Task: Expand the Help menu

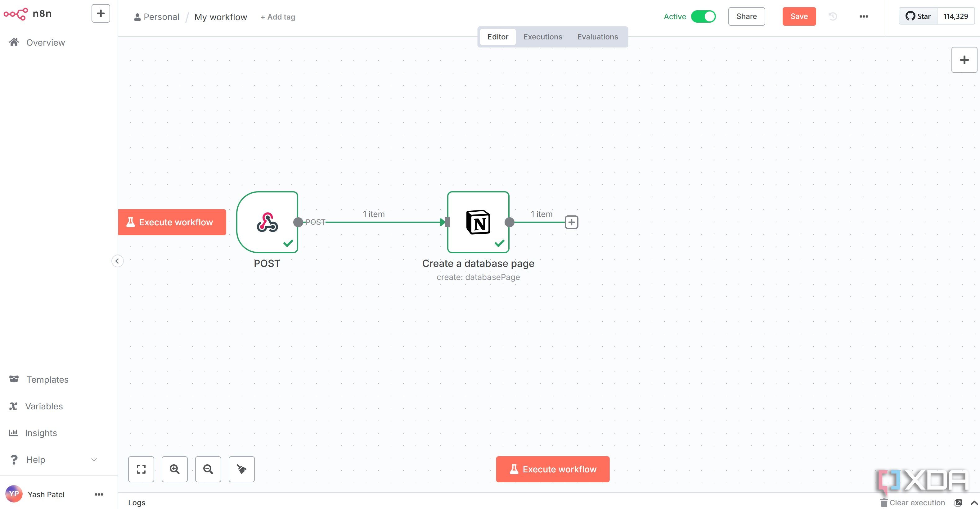Action: coord(53,460)
